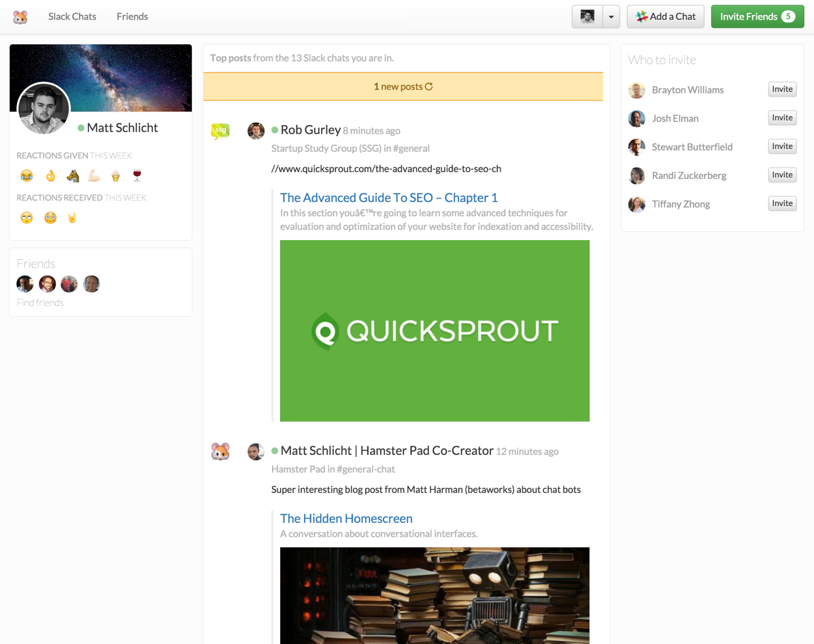Invite Tiffany Zhong
814x644 pixels.
click(x=782, y=203)
